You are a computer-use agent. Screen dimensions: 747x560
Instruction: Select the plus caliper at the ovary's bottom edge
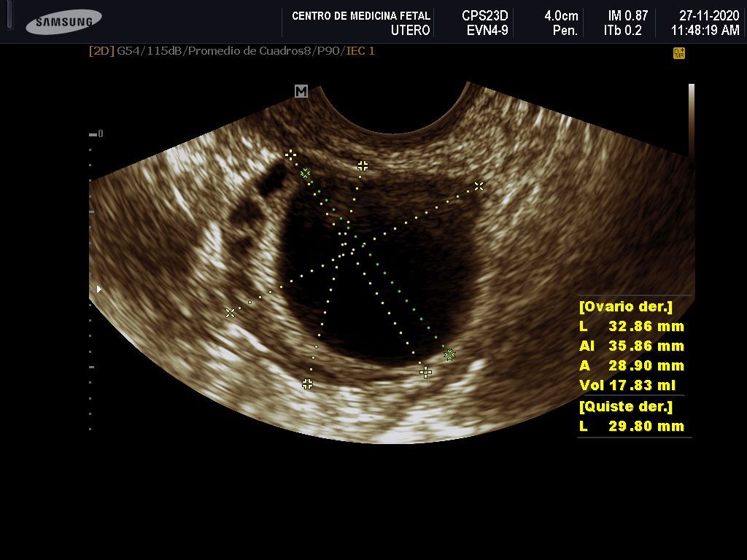308,384
